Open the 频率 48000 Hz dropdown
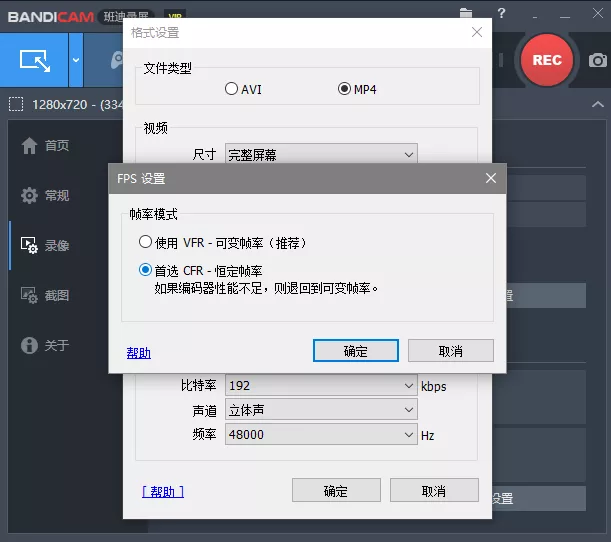 [321, 434]
